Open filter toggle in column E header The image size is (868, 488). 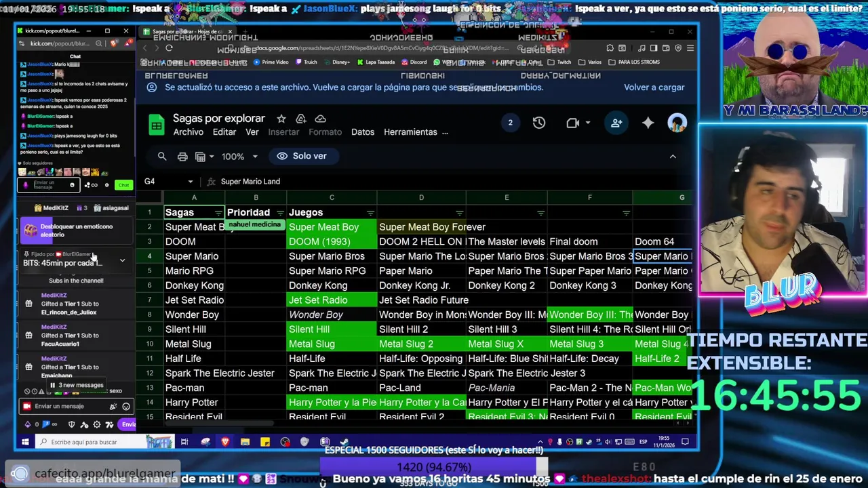pos(541,213)
